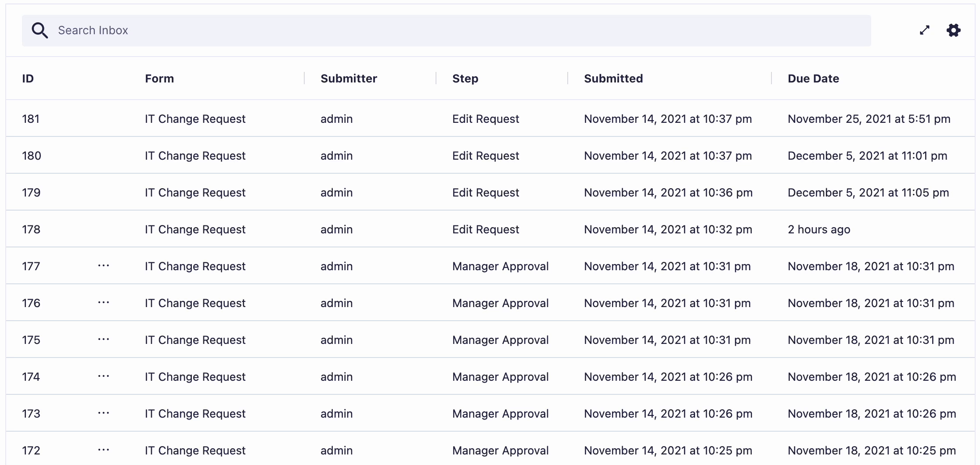Sort by the Submitter column header
The height and width of the screenshot is (465, 980).
pos(349,79)
